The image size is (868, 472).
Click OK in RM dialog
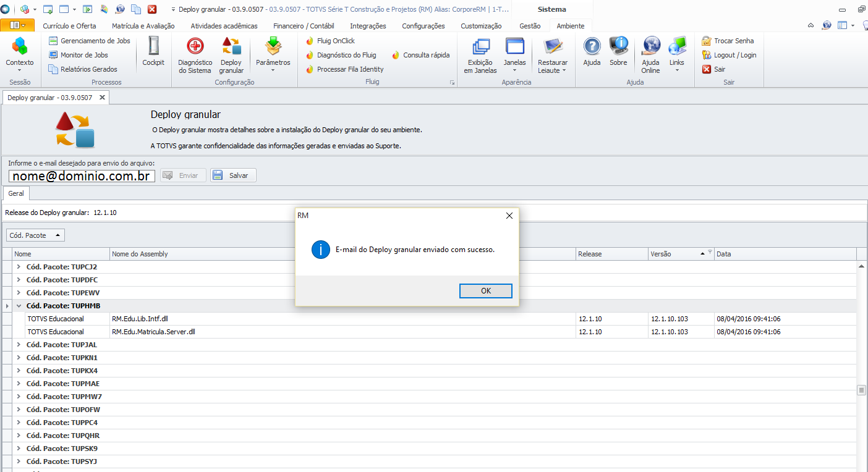[x=486, y=291]
